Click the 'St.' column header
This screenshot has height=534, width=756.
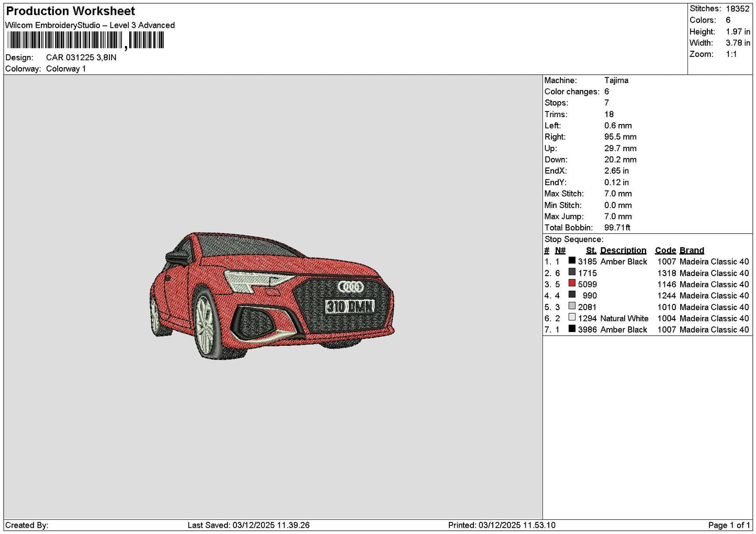pos(591,251)
